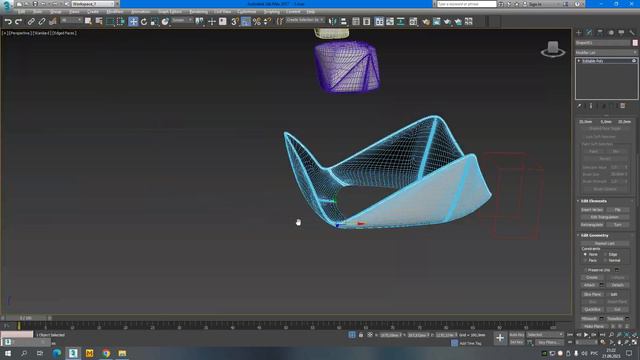
Task: Switch to the Display command panel tab
Action: pyautogui.click(x=621, y=32)
